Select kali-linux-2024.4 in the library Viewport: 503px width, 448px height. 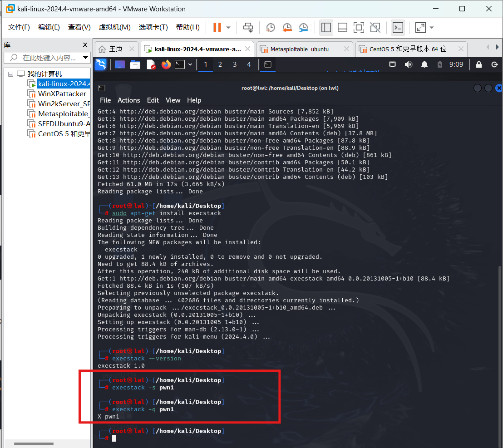[x=59, y=84]
